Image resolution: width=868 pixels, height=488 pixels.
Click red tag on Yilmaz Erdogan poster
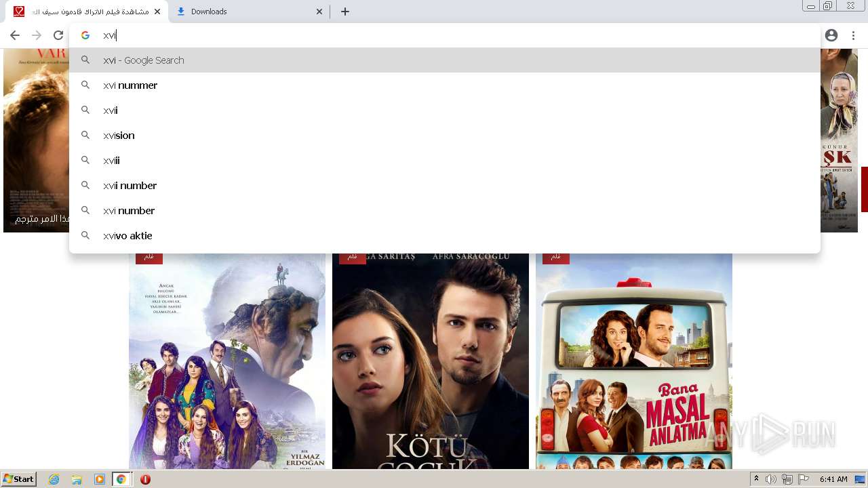point(149,258)
